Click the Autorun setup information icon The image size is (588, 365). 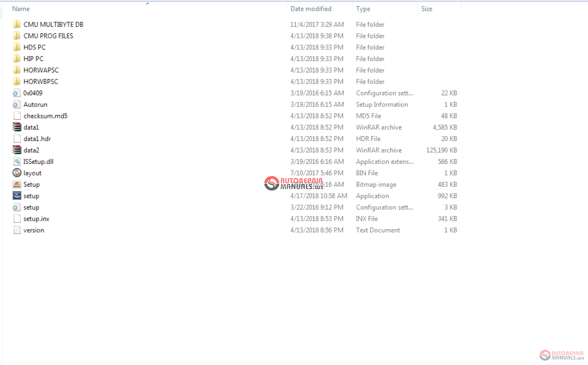point(17,105)
